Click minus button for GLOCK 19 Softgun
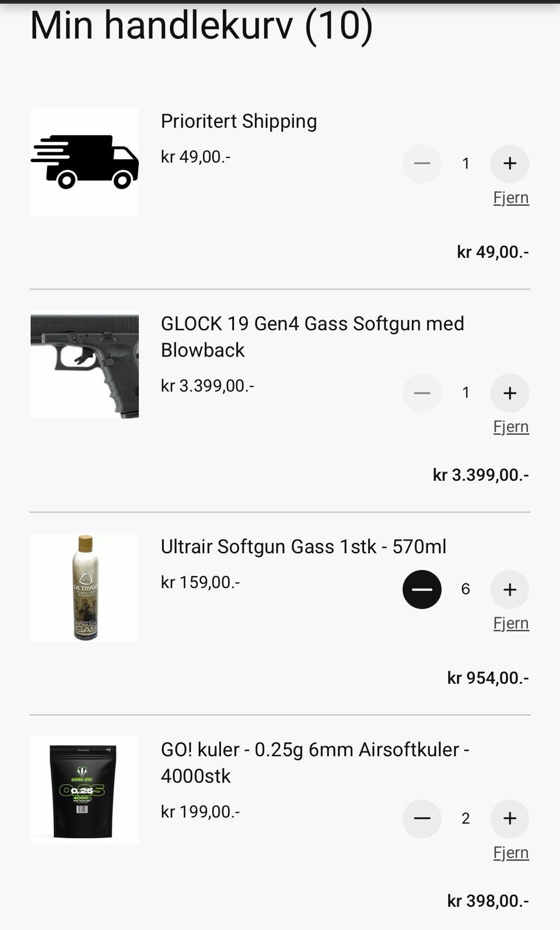The width and height of the screenshot is (560, 930). [422, 393]
